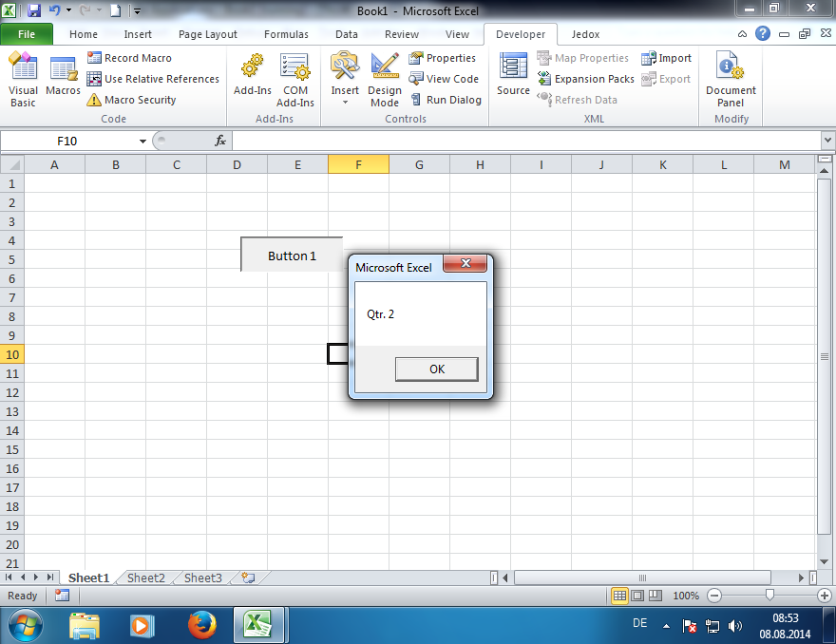The width and height of the screenshot is (836, 644).
Task: Open Microsoft Excel Help
Action: pos(763,33)
